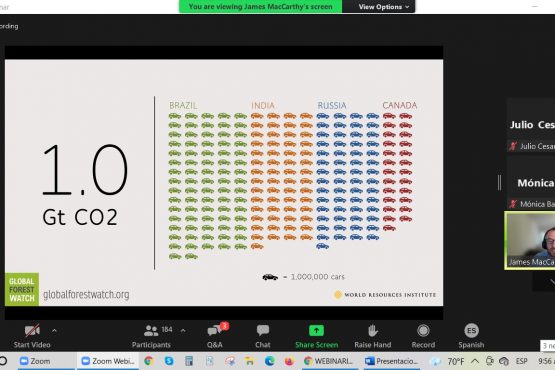Toggle the Record button
The image size is (555, 370).
click(423, 331)
